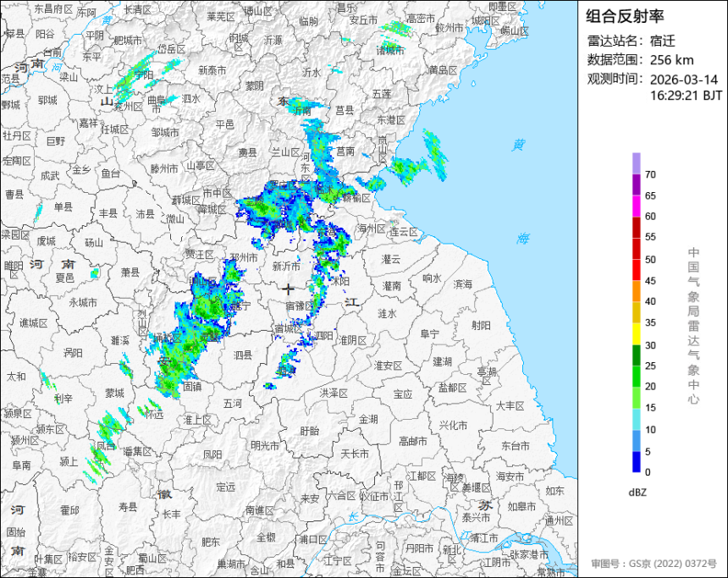Click the time stamp 16:29:21 BJT
The image size is (728, 578).
coord(687,96)
